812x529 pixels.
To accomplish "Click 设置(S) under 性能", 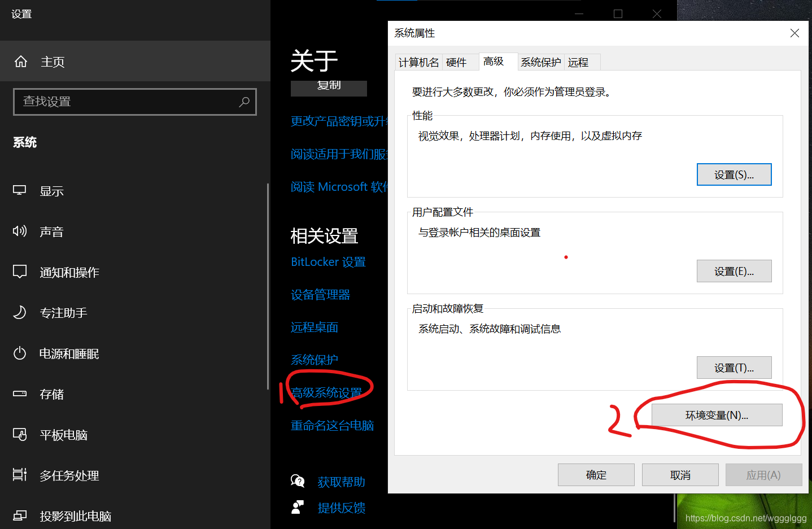I will [x=734, y=174].
